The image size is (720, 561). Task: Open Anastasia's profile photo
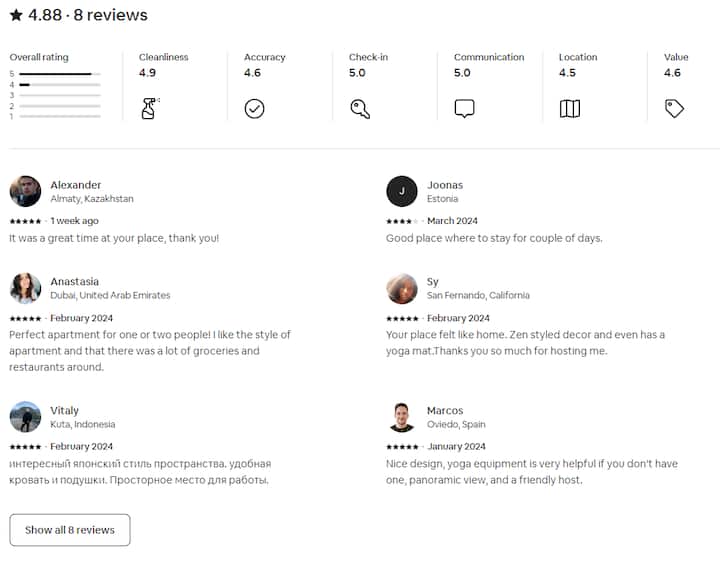pos(25,288)
